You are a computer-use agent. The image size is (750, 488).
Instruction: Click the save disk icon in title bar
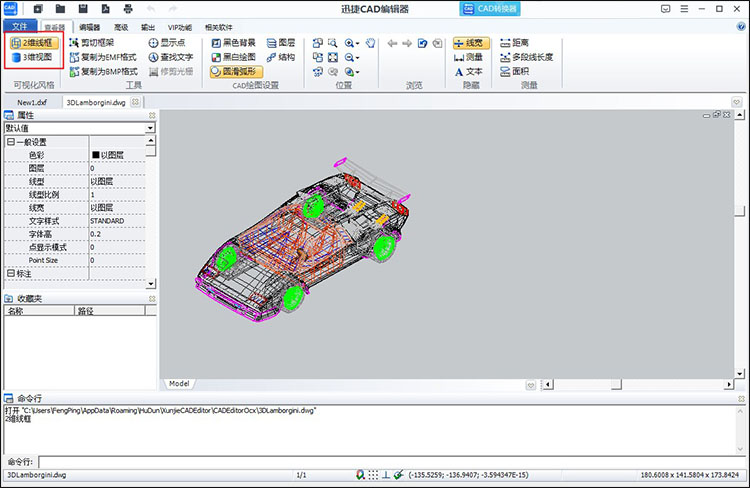pos(83,9)
